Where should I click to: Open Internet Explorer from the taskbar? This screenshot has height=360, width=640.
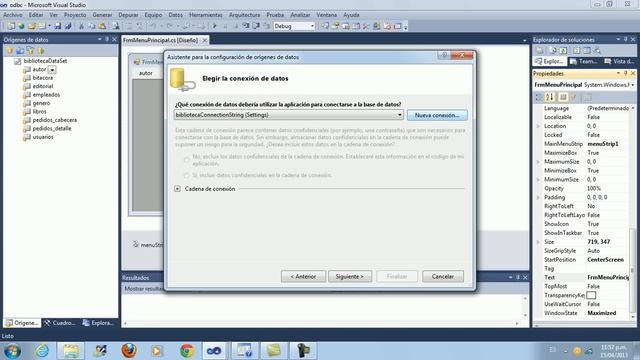tap(42, 351)
